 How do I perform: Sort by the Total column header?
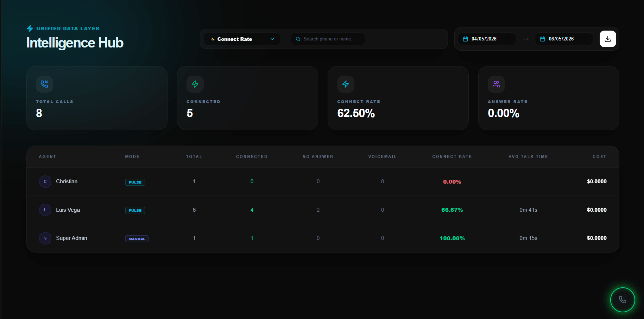click(194, 157)
